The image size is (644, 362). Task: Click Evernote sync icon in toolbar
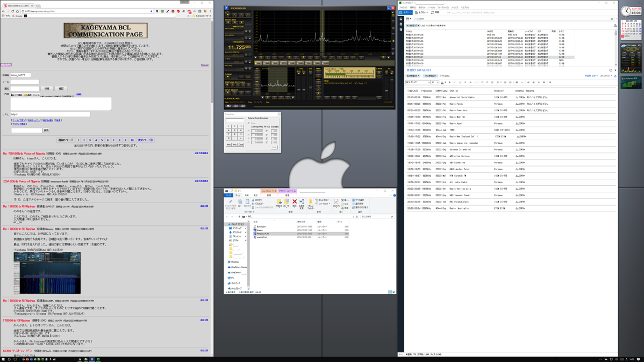pos(433,13)
